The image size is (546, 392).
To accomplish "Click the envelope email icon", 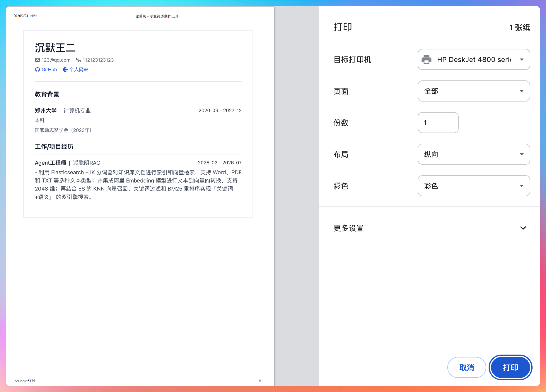I will (37, 60).
